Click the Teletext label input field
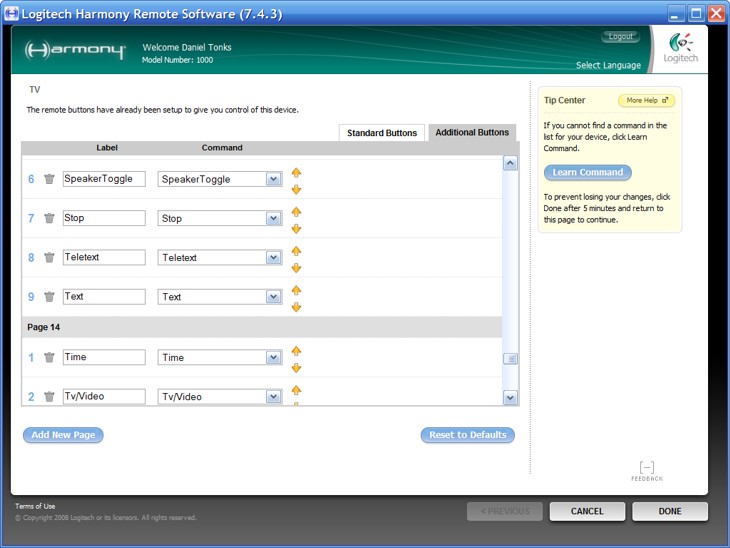Image resolution: width=730 pixels, height=548 pixels. [x=104, y=257]
